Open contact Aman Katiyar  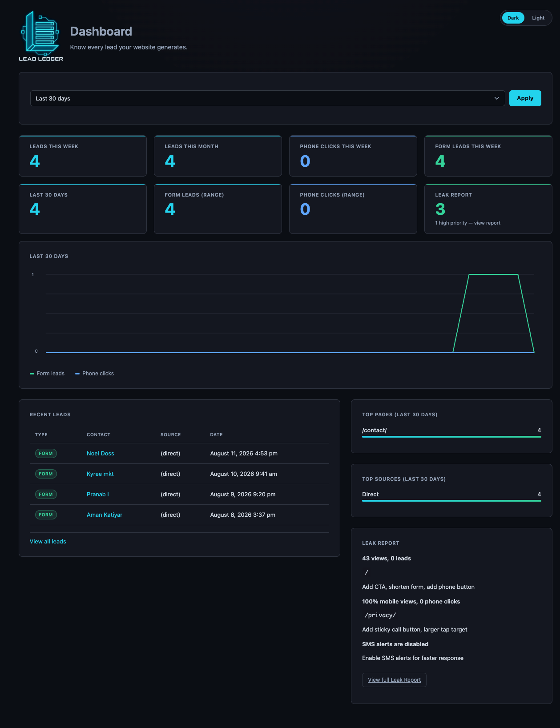click(105, 515)
